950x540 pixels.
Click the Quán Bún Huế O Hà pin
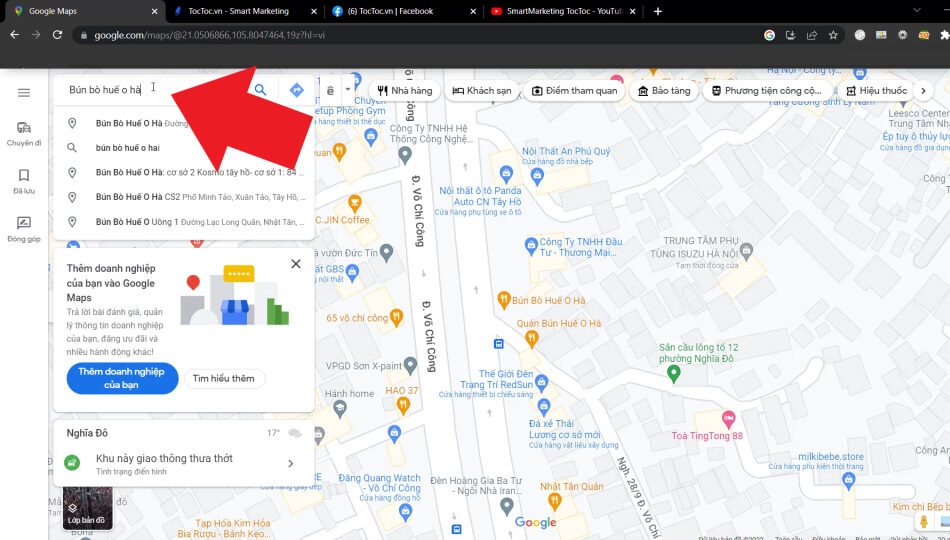coord(531,338)
